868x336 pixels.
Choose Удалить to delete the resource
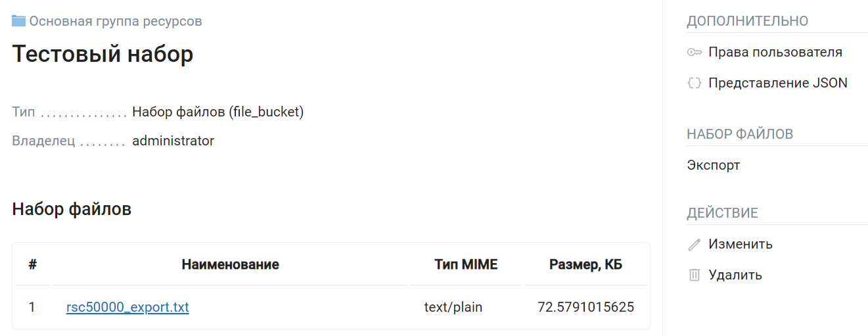(735, 275)
